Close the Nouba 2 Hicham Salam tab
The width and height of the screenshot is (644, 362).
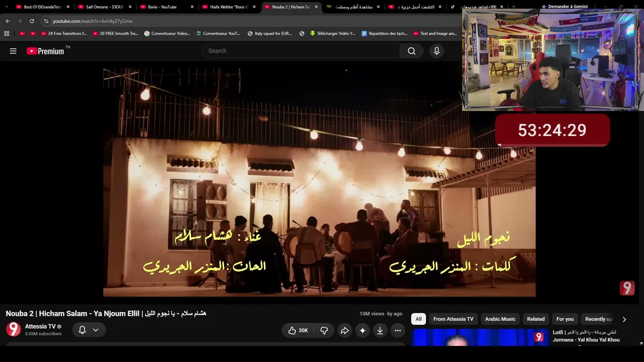tap(316, 7)
